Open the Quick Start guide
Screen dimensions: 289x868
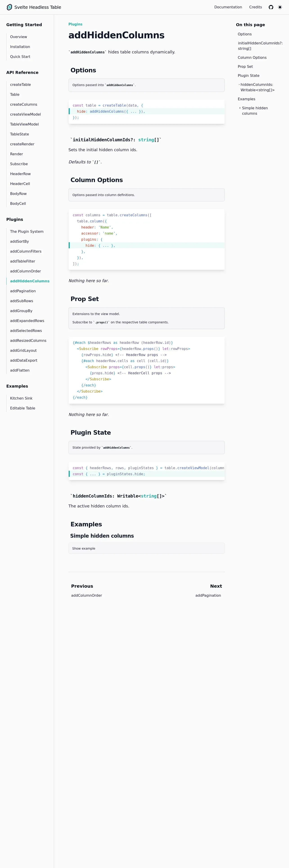click(20, 57)
